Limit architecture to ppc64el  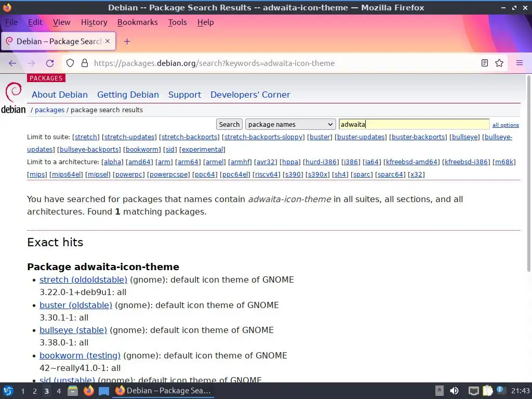coord(235,175)
